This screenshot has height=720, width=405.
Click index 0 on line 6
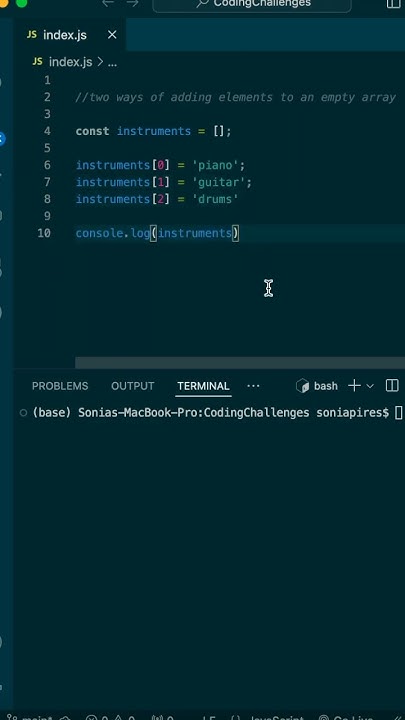click(x=160, y=165)
